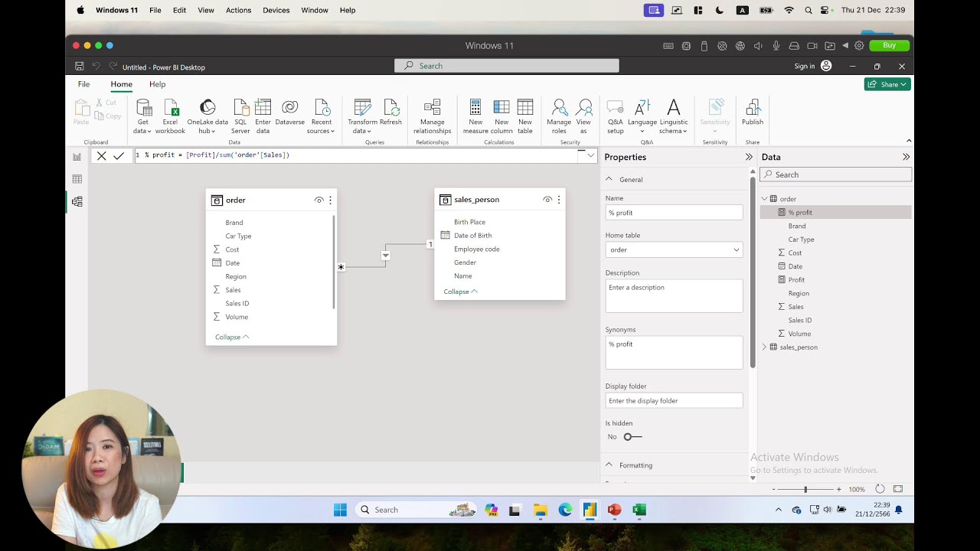Open Recent sources dropdown

[322, 116]
